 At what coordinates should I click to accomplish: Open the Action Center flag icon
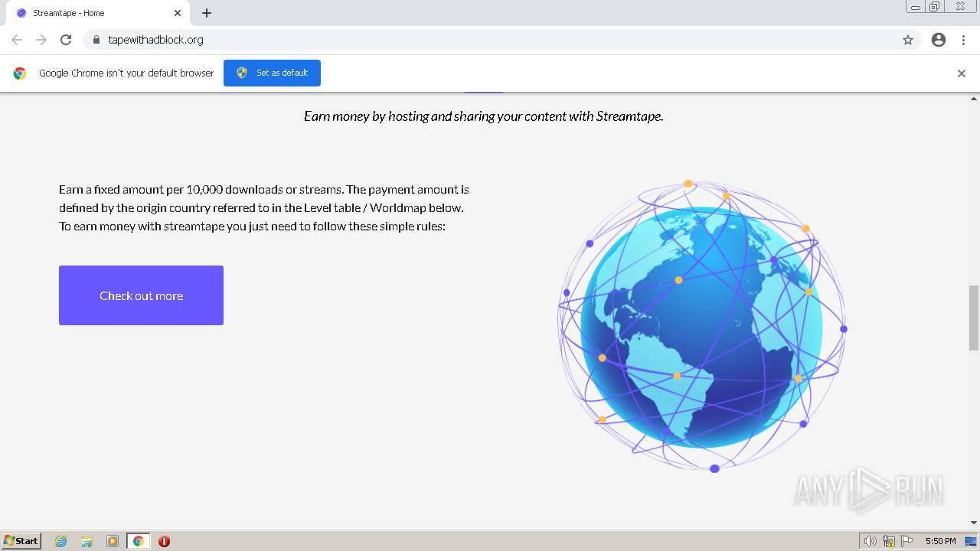click(x=907, y=541)
